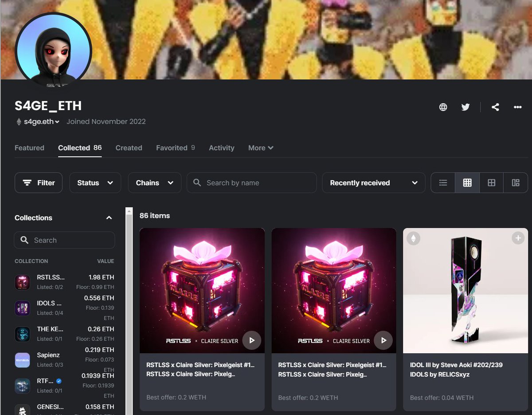Select the RTF... verified collection row
532x415 pixels.
64,386
